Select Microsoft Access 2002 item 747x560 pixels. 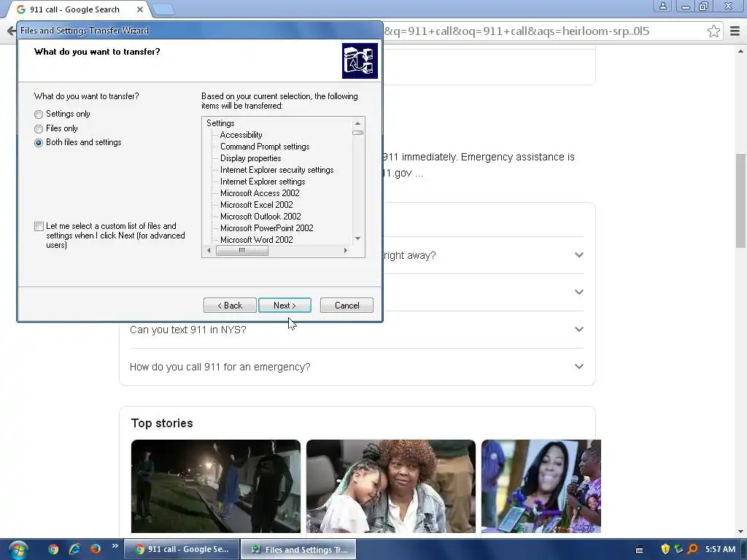pos(260,193)
